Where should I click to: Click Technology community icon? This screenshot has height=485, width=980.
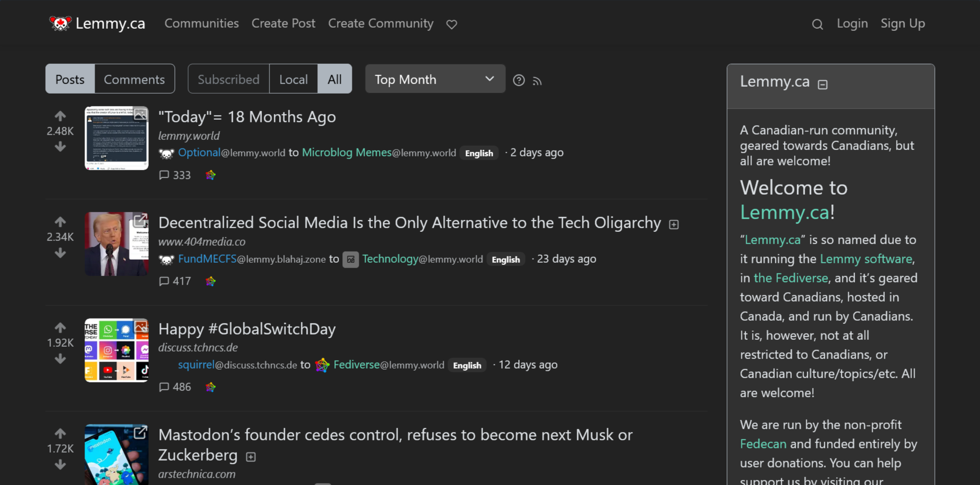point(350,260)
